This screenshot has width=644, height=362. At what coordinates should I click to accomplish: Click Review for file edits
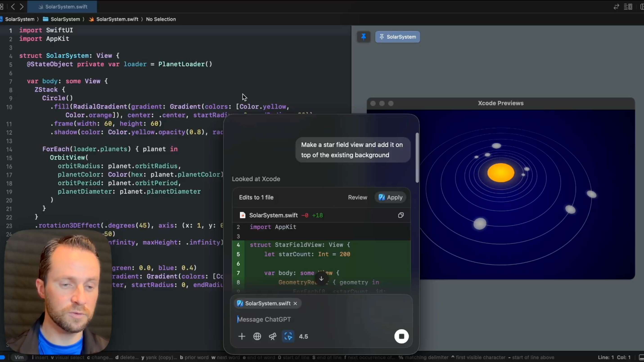click(x=358, y=197)
